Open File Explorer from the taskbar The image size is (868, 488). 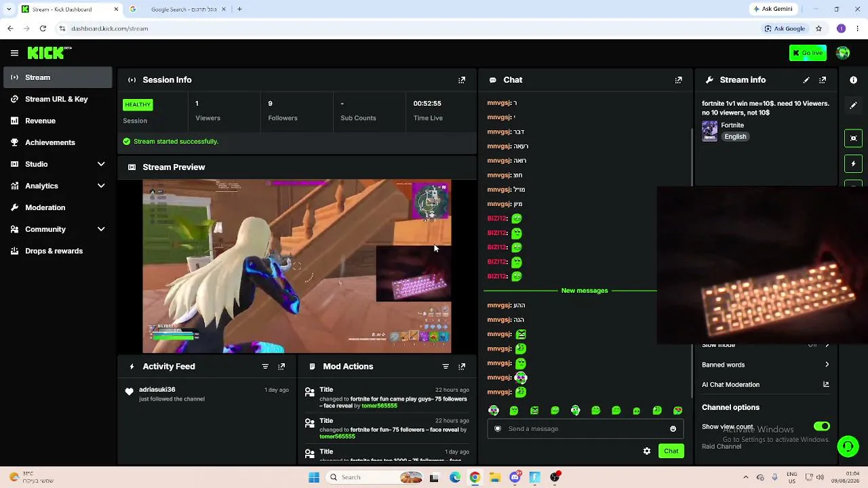[494, 477]
